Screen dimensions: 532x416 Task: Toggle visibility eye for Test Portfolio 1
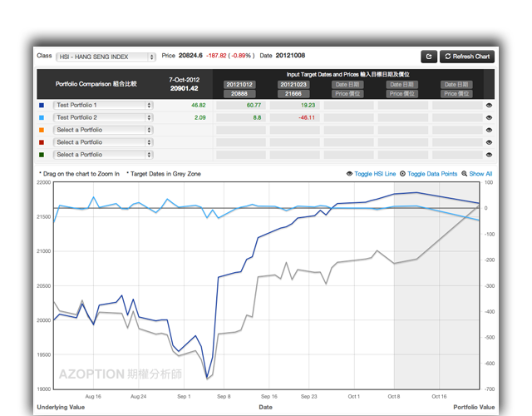point(489,106)
